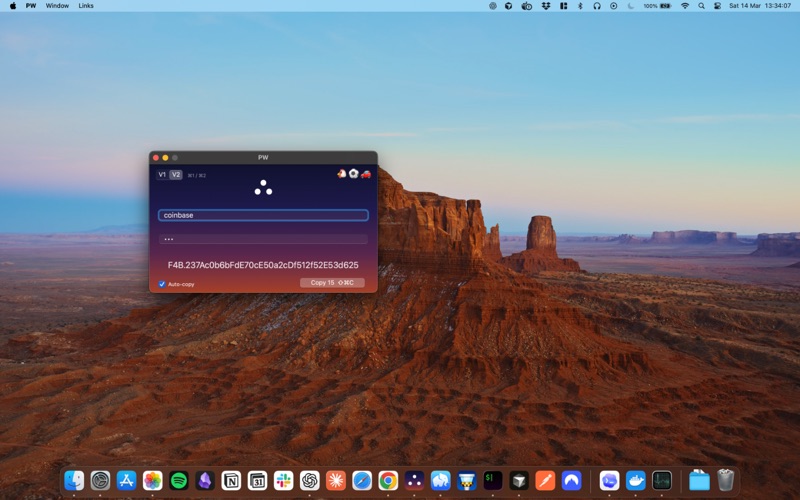The height and width of the screenshot is (500, 800).
Task: Open Spotlight search in menu bar
Action: (x=702, y=6)
